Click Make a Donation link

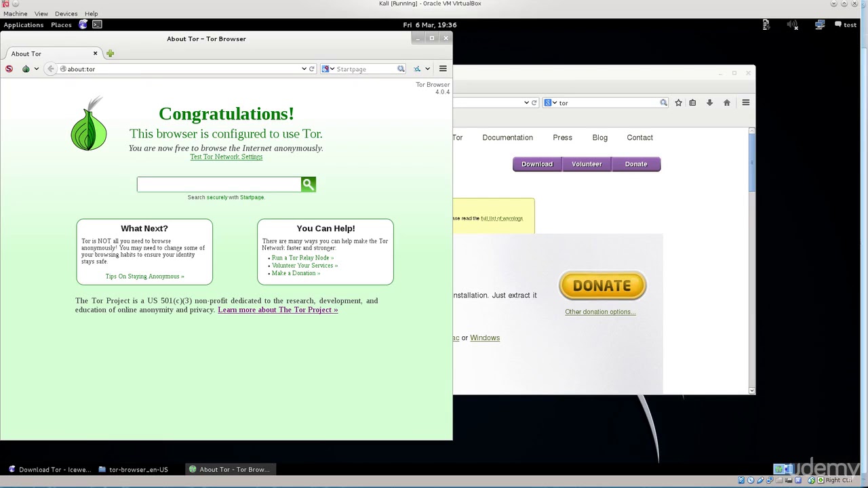pyautogui.click(x=296, y=272)
